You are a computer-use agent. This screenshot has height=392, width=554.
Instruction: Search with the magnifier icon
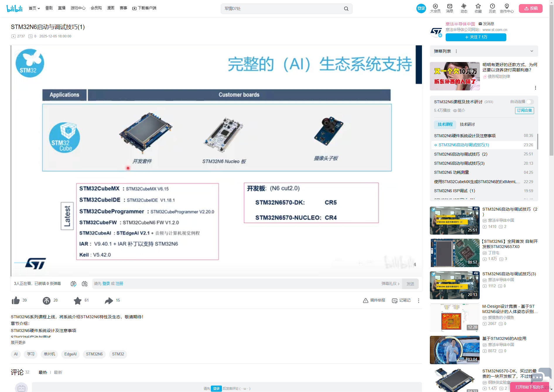(x=346, y=8)
